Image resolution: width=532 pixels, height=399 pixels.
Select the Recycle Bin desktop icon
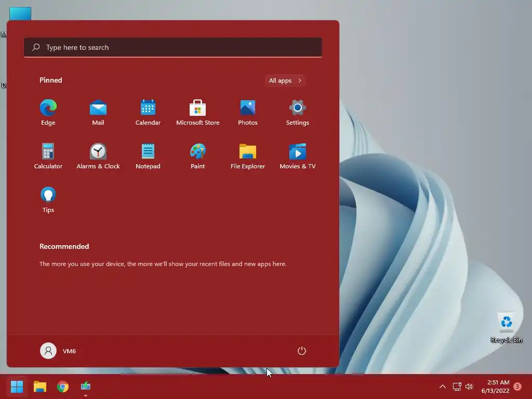pos(506,327)
